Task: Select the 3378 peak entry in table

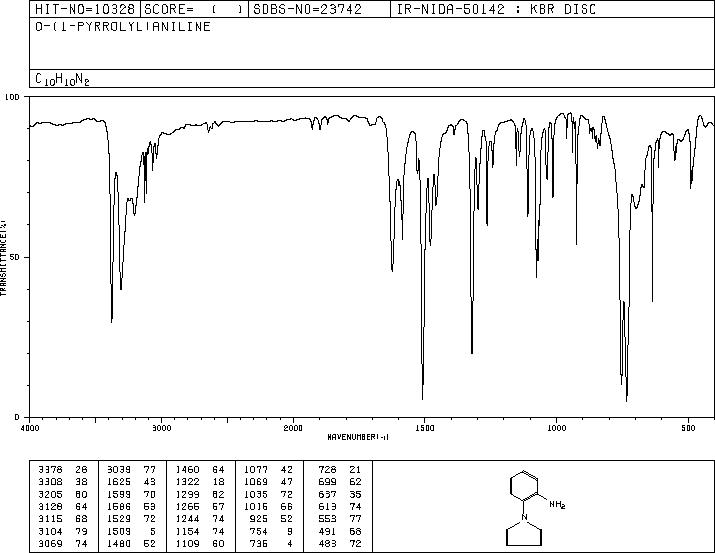Action: click(x=62, y=469)
